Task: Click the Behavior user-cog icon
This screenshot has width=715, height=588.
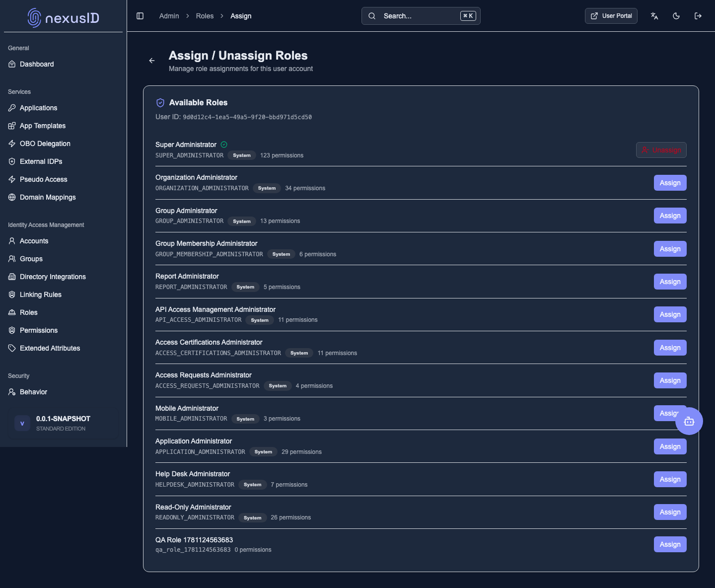Action: pyautogui.click(x=12, y=392)
